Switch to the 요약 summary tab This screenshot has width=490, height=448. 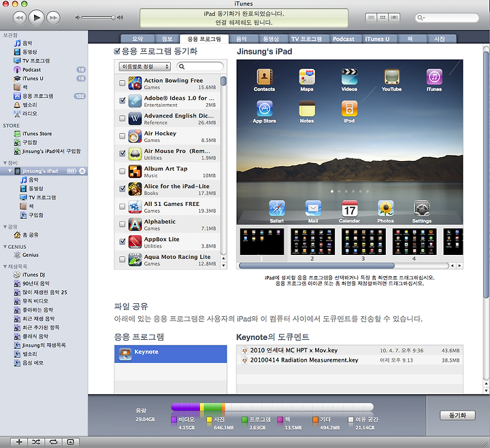tap(137, 39)
